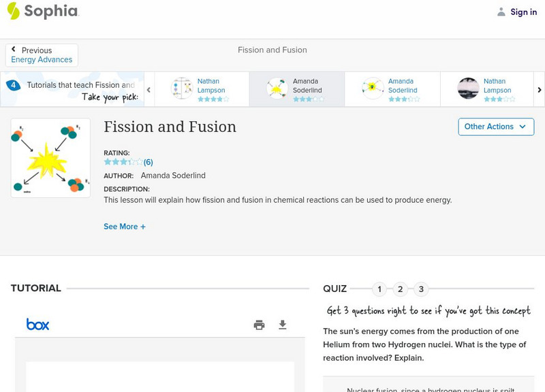545x392 pixels.
Task: Click the download icon in the viewer
Action: (x=283, y=325)
